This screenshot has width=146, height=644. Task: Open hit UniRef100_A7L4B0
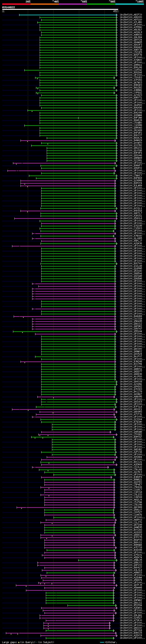tap(131, 22)
